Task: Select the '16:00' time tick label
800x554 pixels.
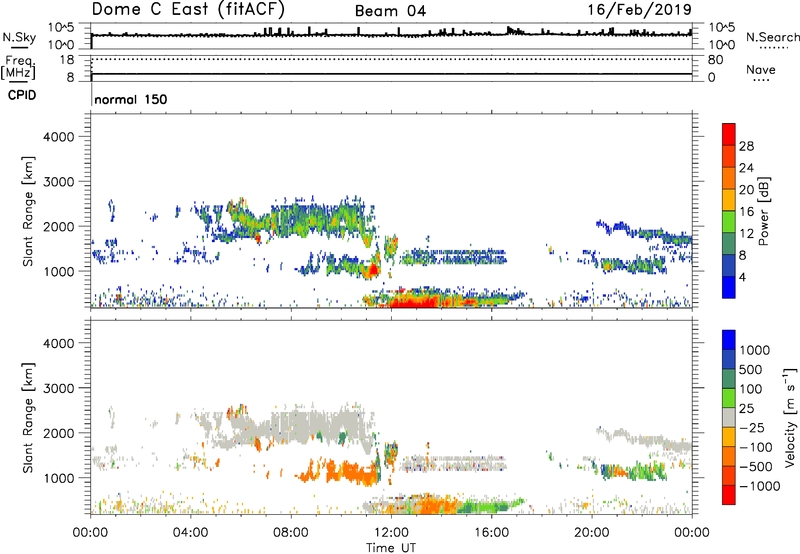Action: tap(491, 533)
